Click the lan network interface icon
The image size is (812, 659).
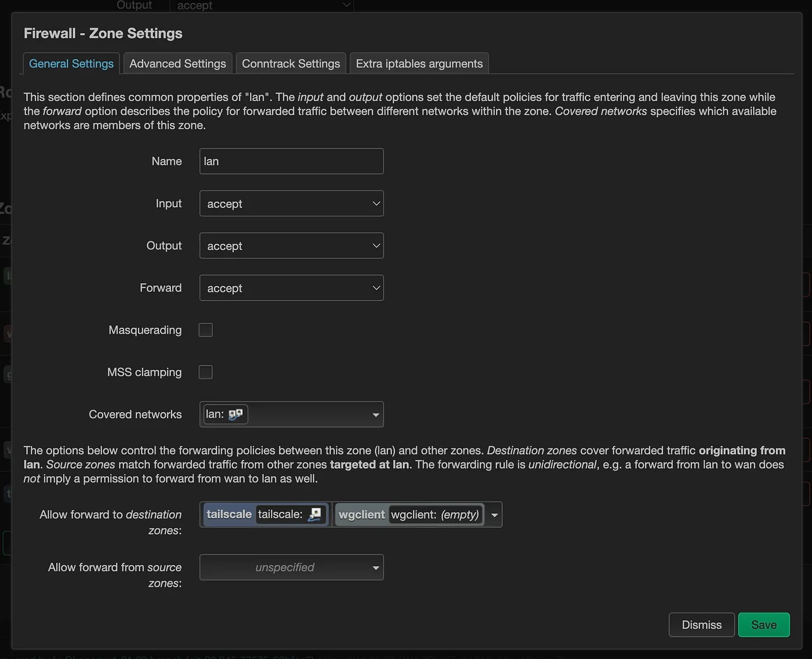235,414
